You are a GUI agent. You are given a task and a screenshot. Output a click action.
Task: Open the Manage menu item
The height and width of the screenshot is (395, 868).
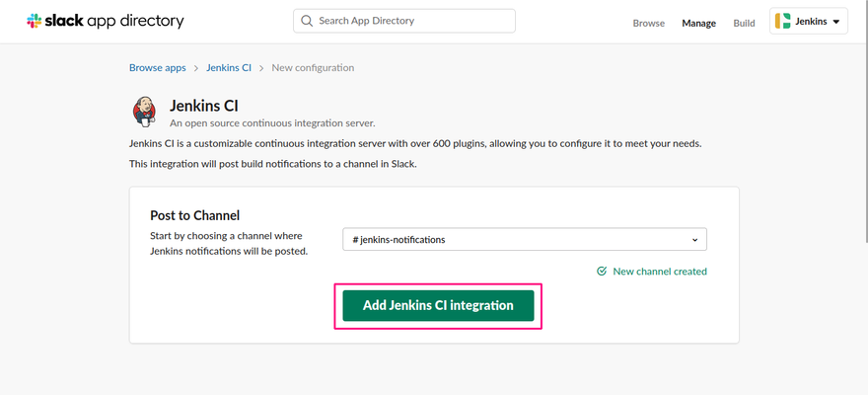tap(698, 24)
